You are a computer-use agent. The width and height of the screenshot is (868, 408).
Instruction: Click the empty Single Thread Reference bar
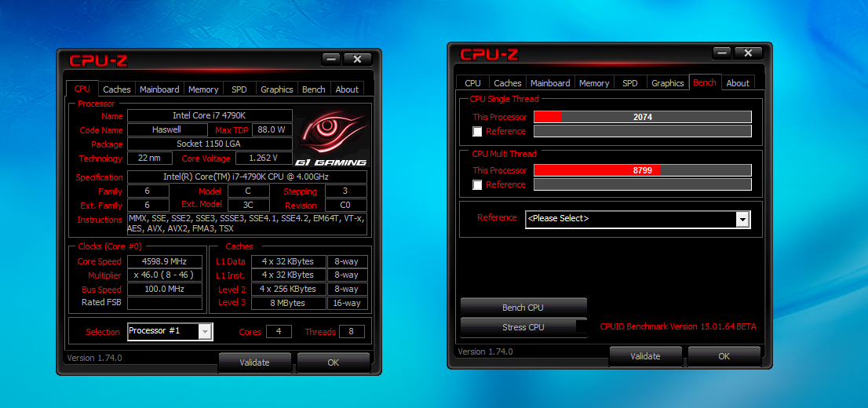pos(643,131)
